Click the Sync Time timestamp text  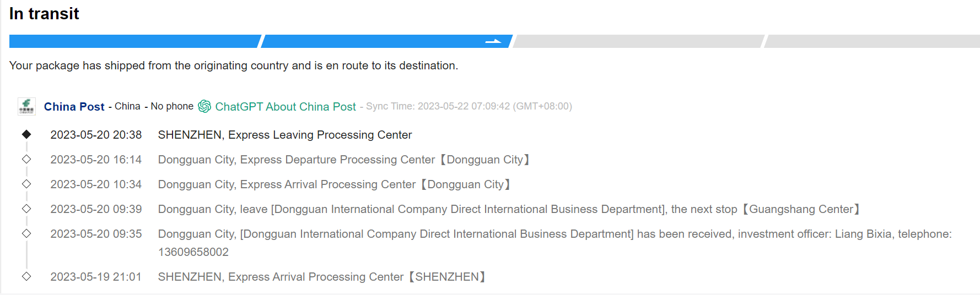click(x=469, y=106)
